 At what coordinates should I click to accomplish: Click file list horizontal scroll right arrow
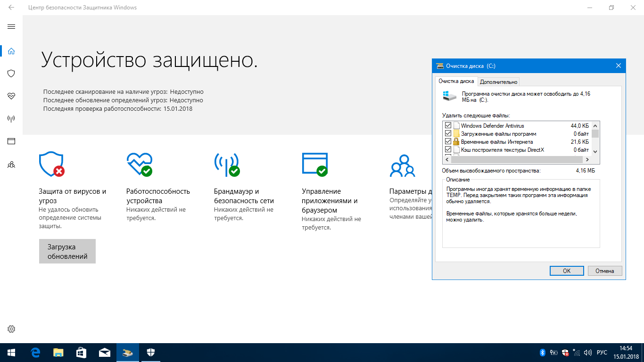click(x=587, y=159)
